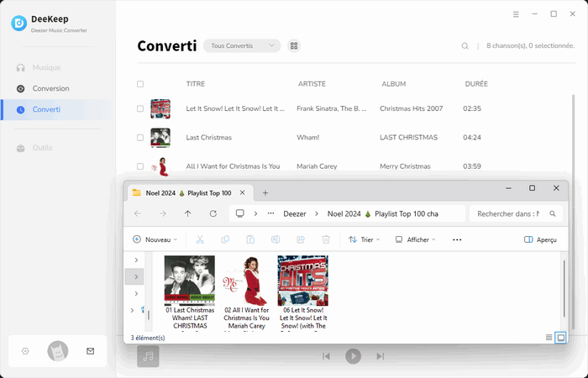
Task: Check the All I Want for Christmas checkbox
Action: 140,166
